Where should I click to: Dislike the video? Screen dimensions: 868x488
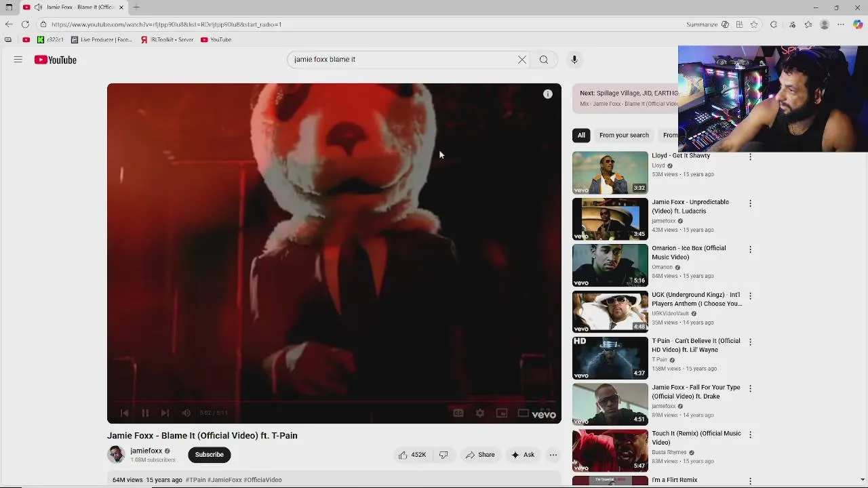[x=443, y=455]
